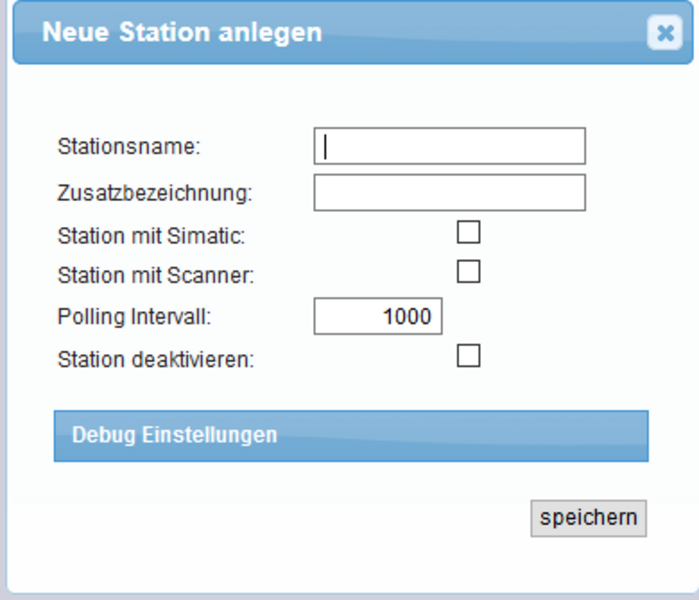The width and height of the screenshot is (699, 600).
Task: Expand the Debug Einstellungen section
Action: click(x=350, y=436)
